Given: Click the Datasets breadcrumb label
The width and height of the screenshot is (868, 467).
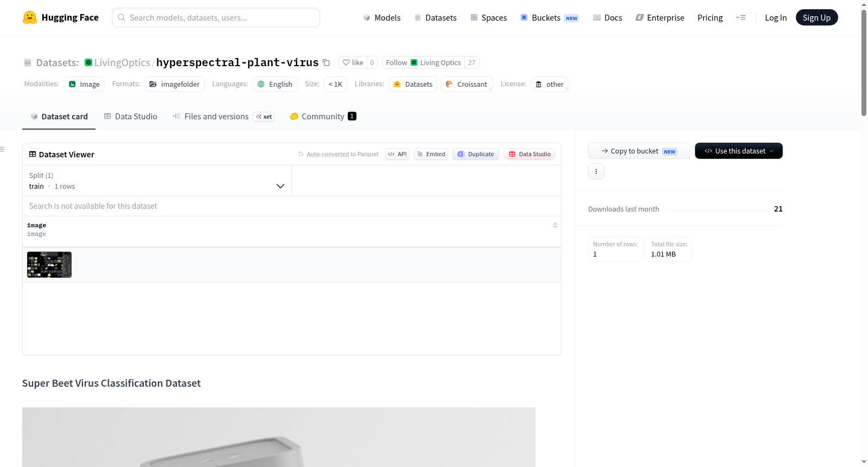Looking at the screenshot, I should 58,62.
